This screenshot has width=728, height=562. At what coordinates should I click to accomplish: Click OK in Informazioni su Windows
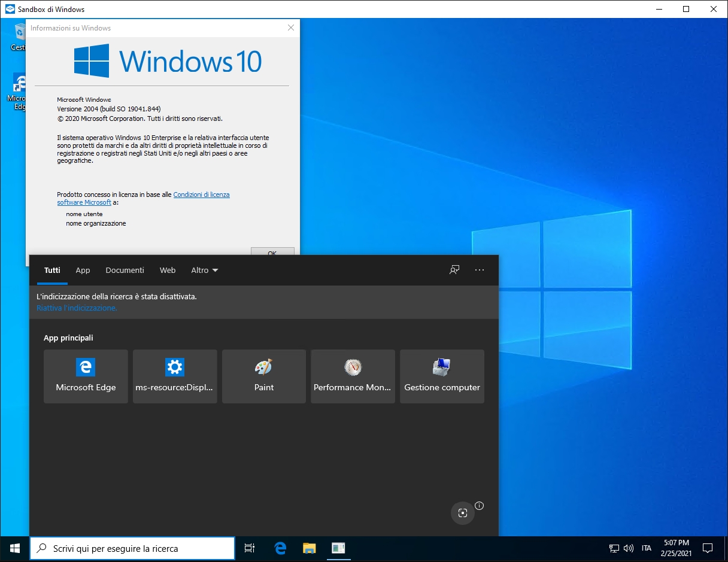tap(272, 252)
